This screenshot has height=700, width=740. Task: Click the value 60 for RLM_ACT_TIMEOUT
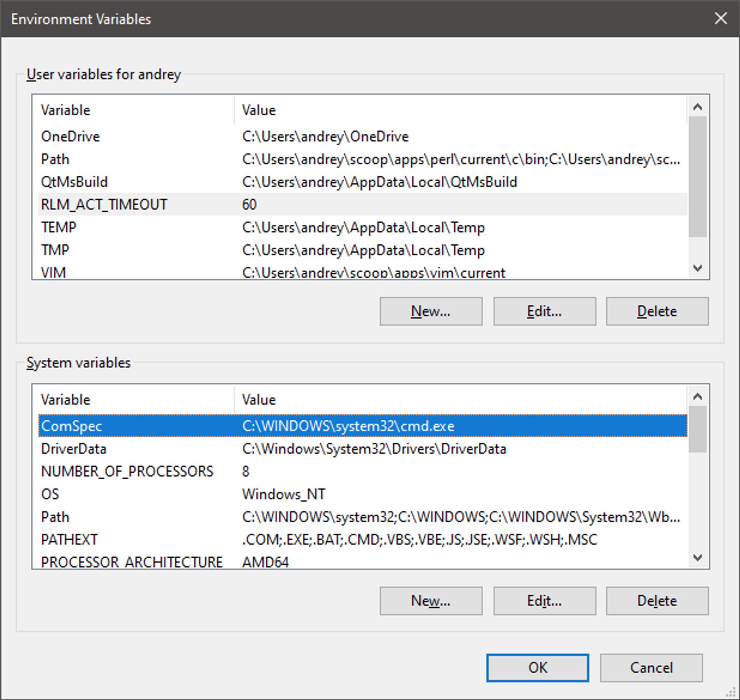pyautogui.click(x=249, y=204)
